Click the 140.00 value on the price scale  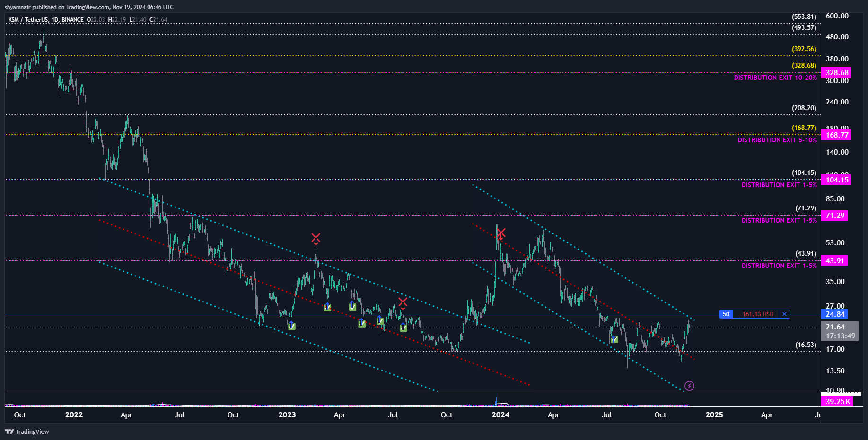(837, 152)
